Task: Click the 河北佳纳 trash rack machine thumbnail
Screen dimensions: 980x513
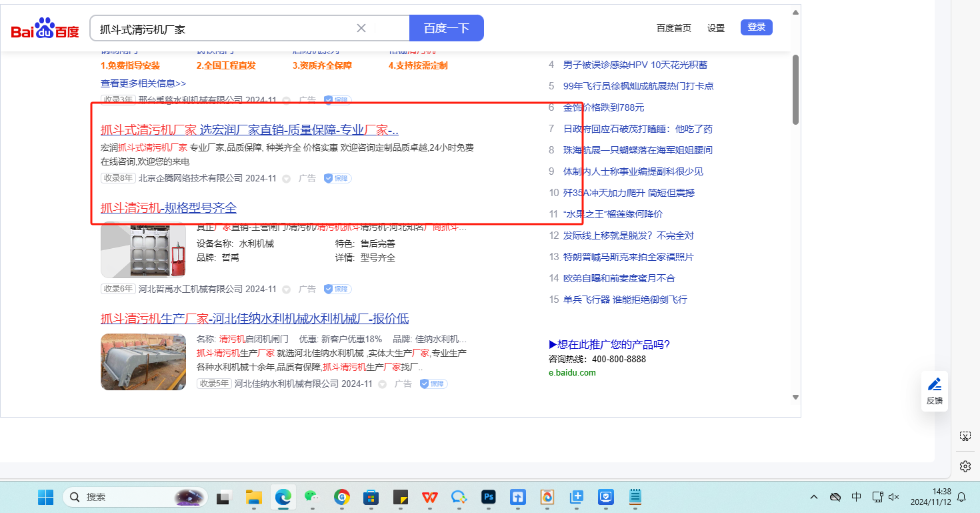Action: [143, 362]
